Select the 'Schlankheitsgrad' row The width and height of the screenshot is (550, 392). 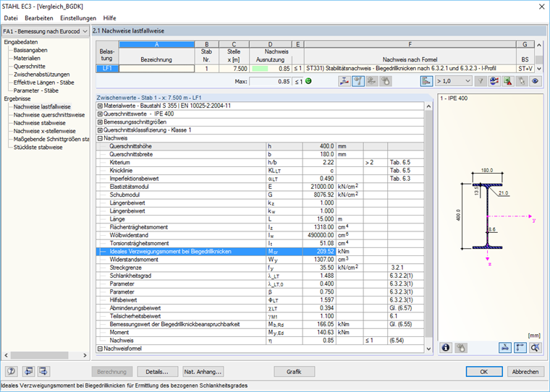click(x=260, y=276)
